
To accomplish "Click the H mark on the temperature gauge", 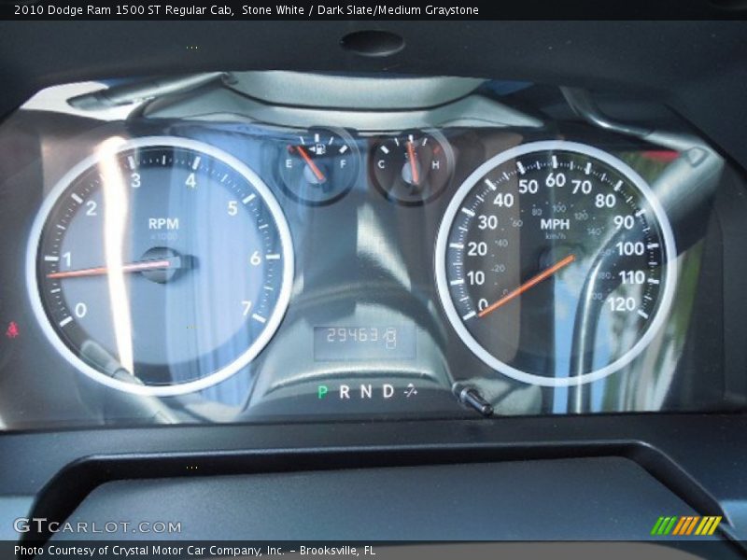I will pos(435,165).
